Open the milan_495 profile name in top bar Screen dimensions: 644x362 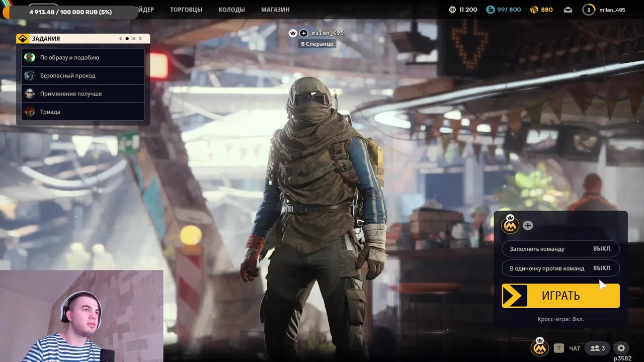(x=612, y=10)
